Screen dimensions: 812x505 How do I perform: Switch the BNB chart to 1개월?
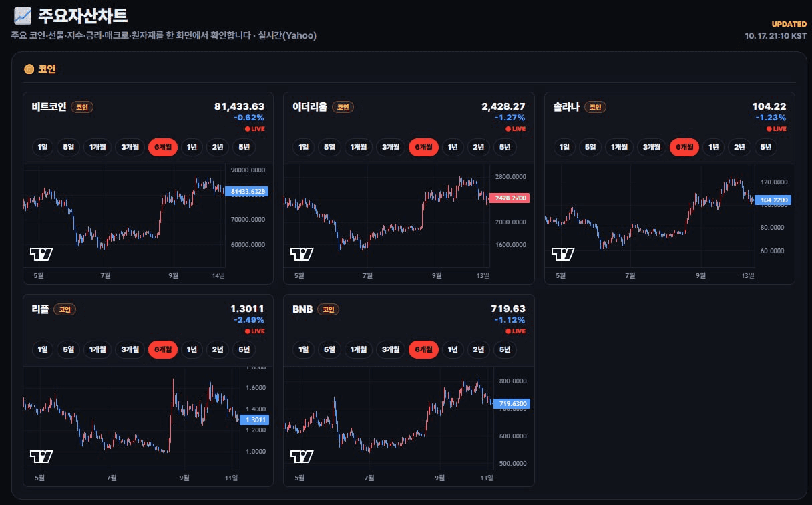359,349
